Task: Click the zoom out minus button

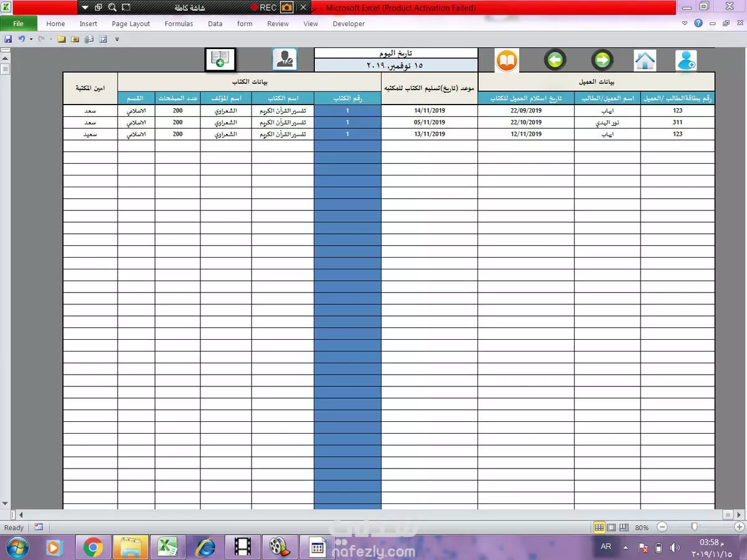Action: 662,527
